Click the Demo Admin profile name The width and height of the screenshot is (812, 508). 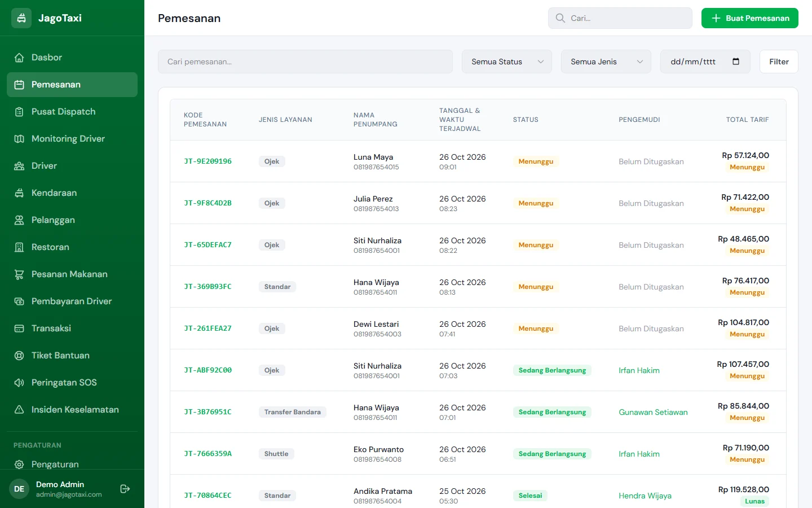pyautogui.click(x=60, y=484)
